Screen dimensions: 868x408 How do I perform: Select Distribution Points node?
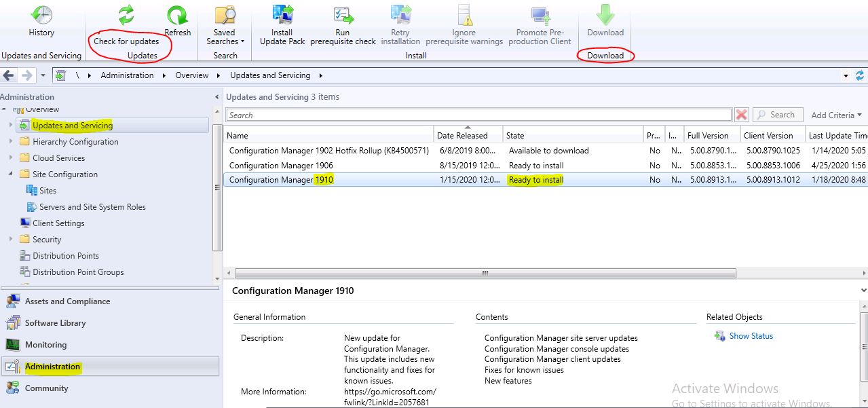[66, 256]
